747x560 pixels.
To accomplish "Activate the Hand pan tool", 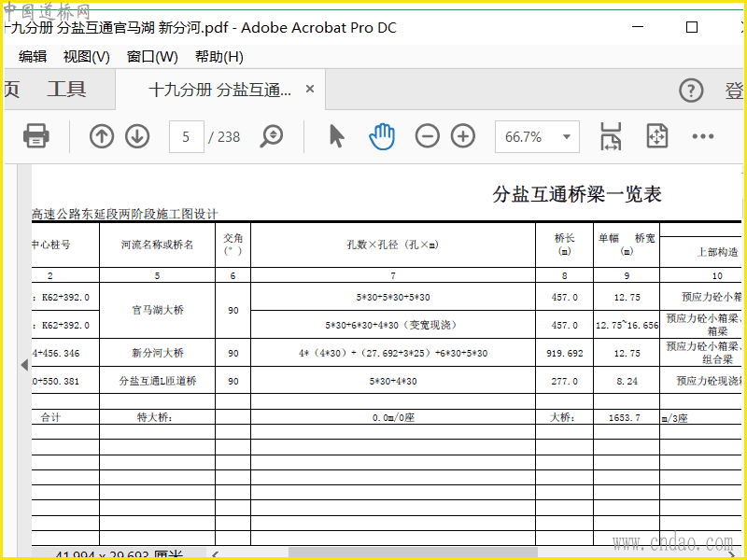I will pyautogui.click(x=382, y=136).
